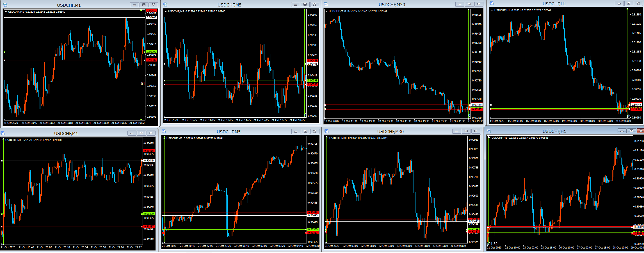Expand the symbol triangle in top M30 chart
Viewport: 644px width, 253px height.
point(326,11)
